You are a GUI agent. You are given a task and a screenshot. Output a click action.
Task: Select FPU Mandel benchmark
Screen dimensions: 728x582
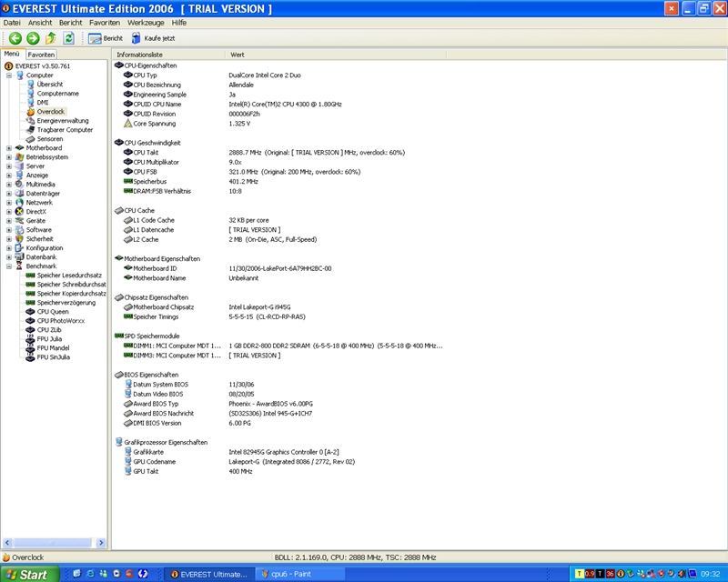tap(53, 347)
